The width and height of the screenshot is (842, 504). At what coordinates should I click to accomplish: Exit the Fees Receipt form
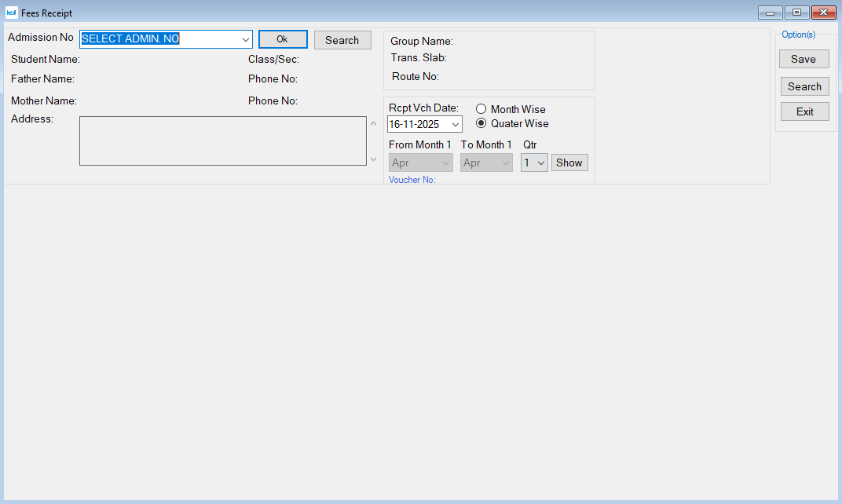804,111
